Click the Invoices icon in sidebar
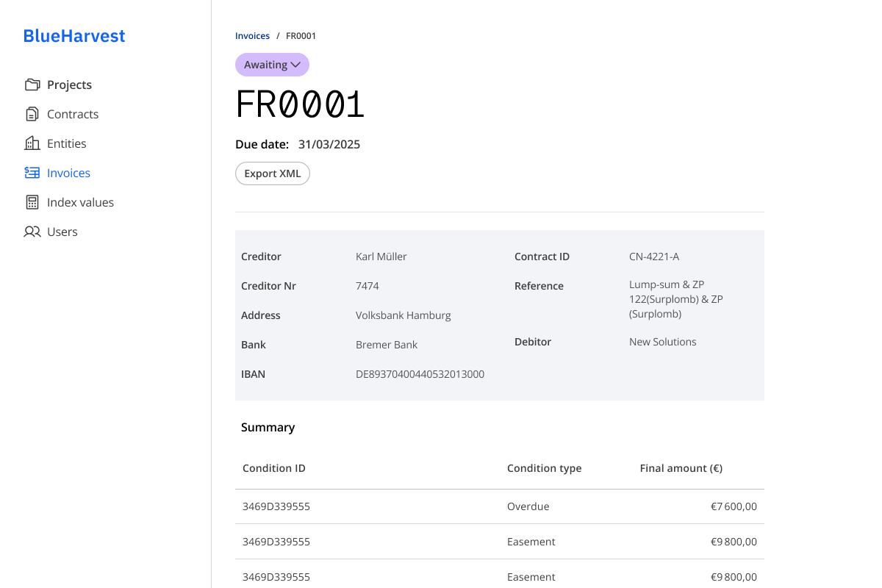Screen dimensions: 882x588 [32, 173]
